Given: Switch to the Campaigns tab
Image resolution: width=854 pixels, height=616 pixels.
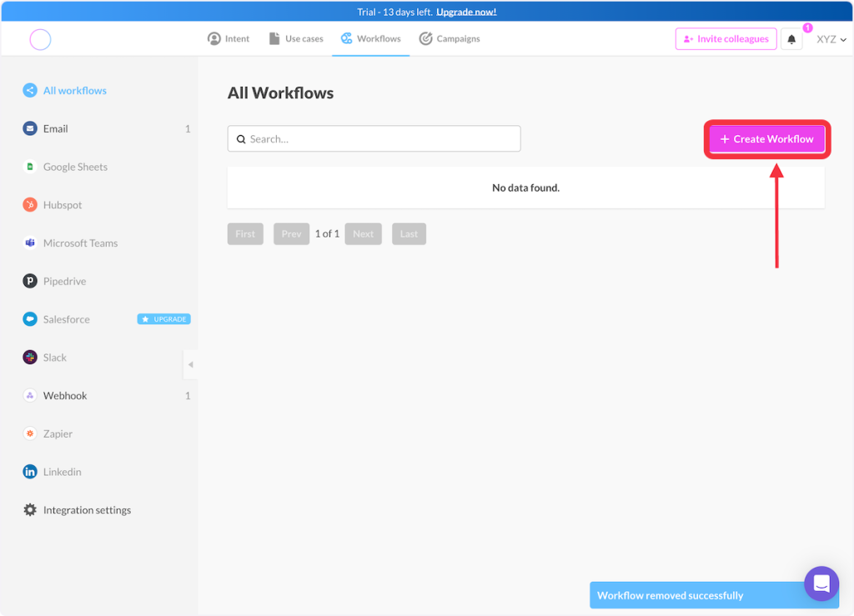Looking at the screenshot, I should pos(449,39).
